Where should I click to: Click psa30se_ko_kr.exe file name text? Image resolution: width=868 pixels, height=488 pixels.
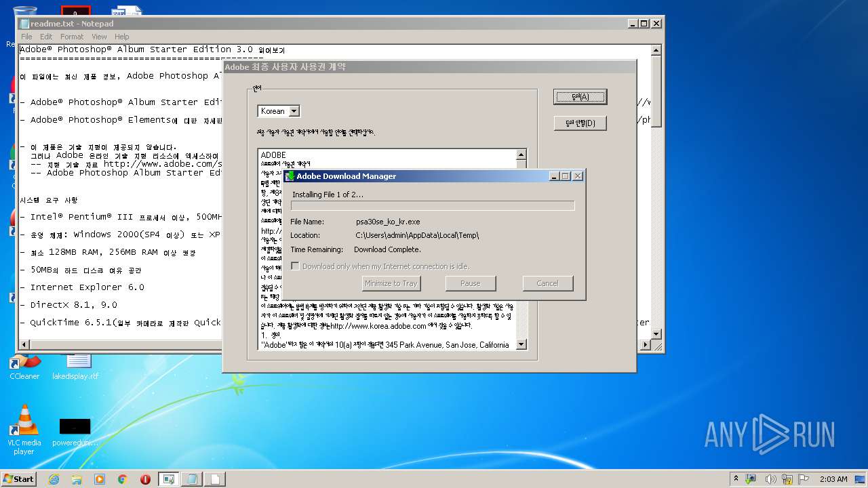coord(388,222)
